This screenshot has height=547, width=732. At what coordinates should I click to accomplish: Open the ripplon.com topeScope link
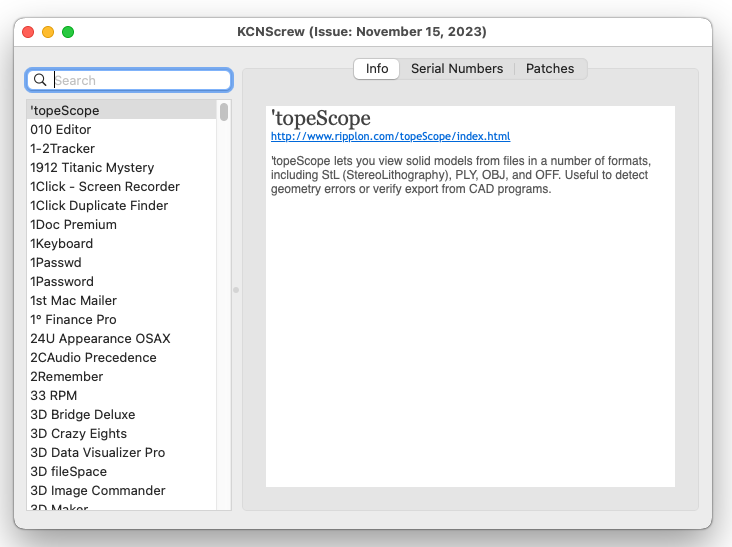[390, 136]
